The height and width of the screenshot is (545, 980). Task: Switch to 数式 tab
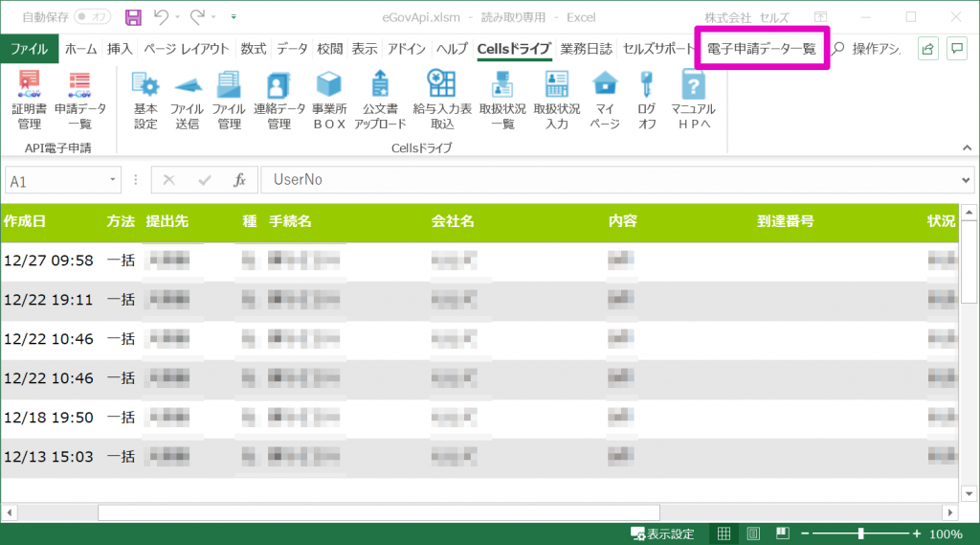pos(253,49)
